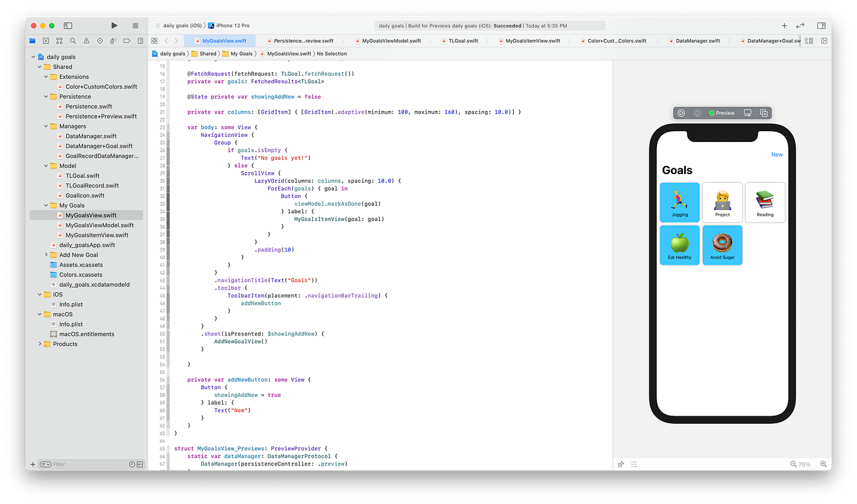Image resolution: width=857 pixels, height=504 pixels.
Task: Duplicate the preview with the plus icon
Action: pos(764,113)
